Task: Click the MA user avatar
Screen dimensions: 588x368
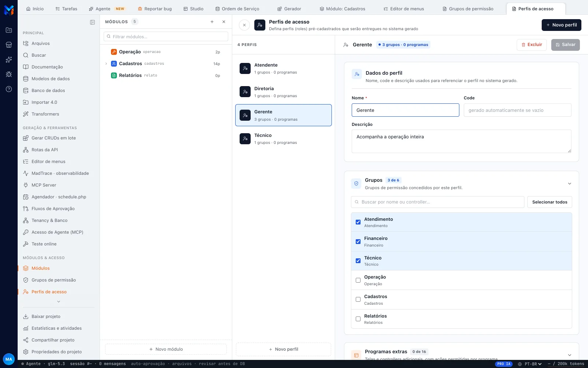Action: 9,359
